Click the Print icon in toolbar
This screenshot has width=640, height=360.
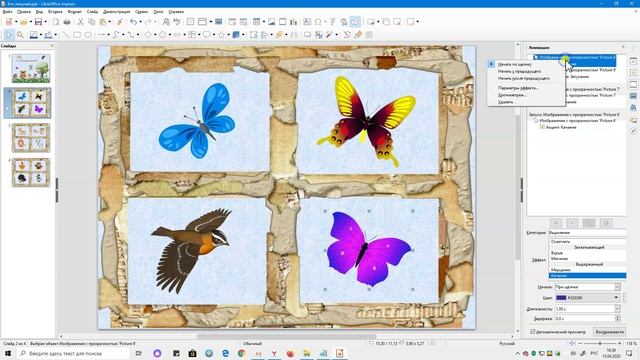67,22
